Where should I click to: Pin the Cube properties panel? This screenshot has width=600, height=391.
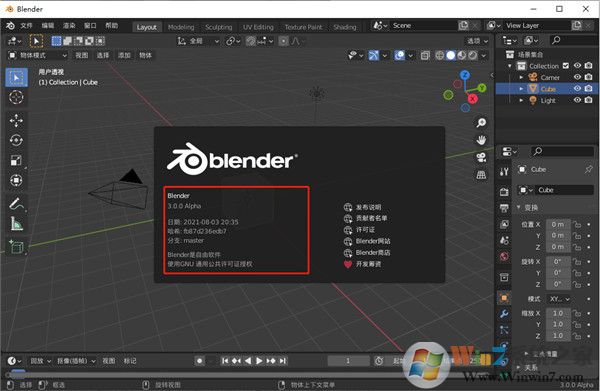coord(588,169)
